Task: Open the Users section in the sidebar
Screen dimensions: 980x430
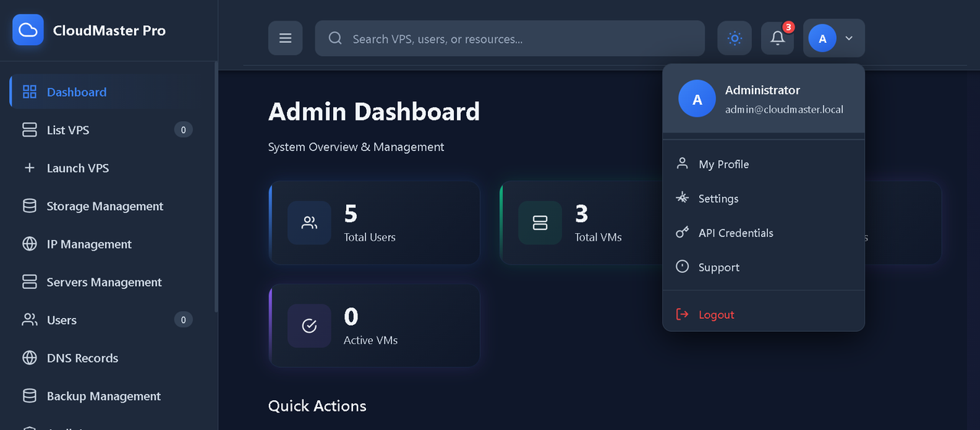Action: [x=109, y=320]
